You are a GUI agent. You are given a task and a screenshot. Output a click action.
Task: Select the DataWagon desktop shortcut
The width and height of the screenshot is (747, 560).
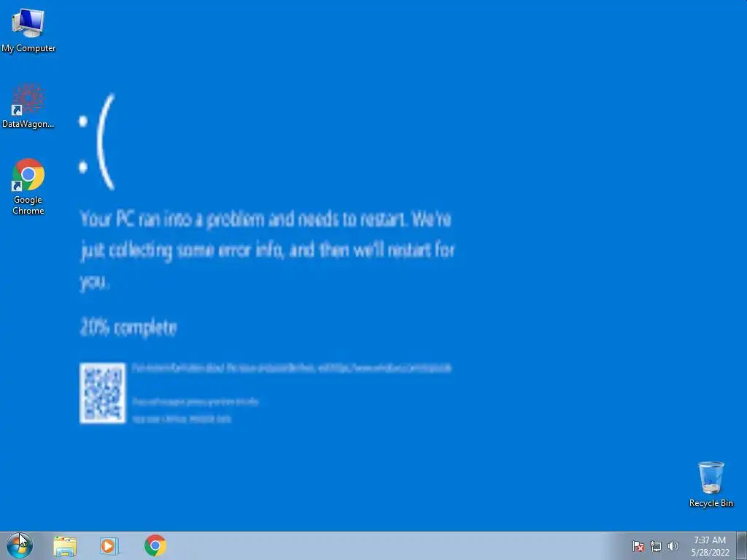point(28,106)
